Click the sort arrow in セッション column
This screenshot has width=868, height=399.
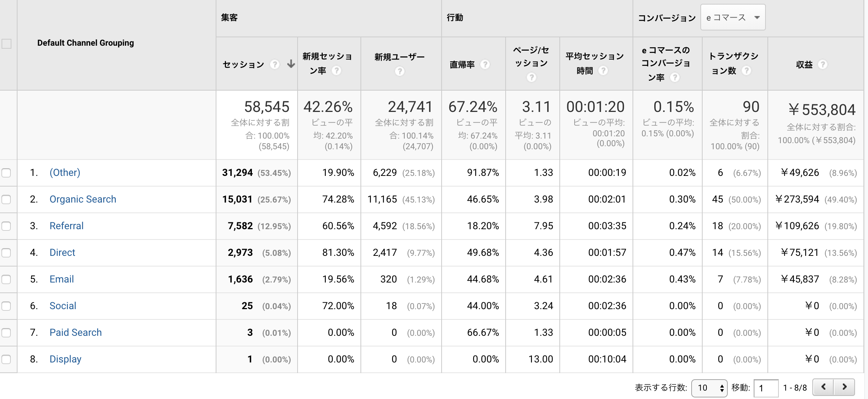coord(291,64)
